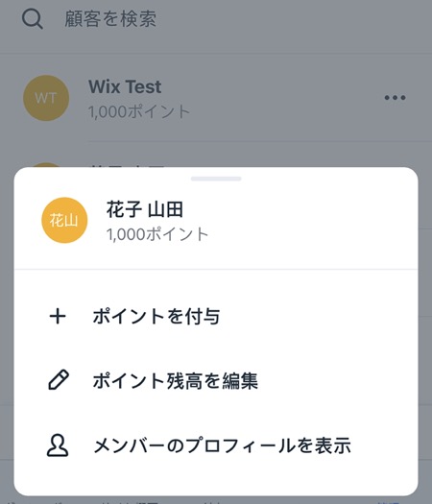Open the Wix Test customer name
This screenshot has width=432, height=504.
pyautogui.click(x=125, y=86)
